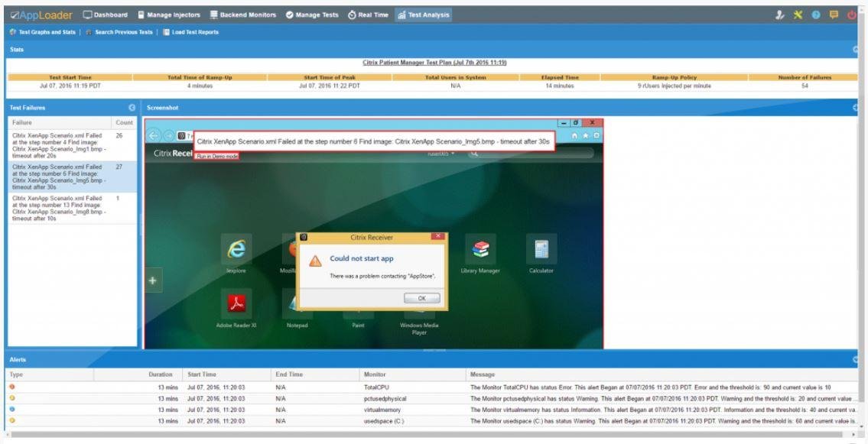Collapse the Stats panel arrow
The width and height of the screenshot is (868, 444).
pos(856,50)
